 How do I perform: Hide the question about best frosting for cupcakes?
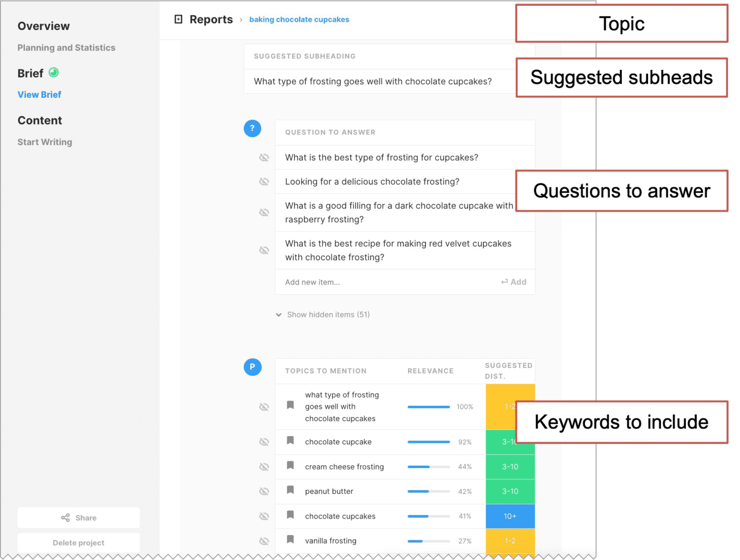(264, 157)
